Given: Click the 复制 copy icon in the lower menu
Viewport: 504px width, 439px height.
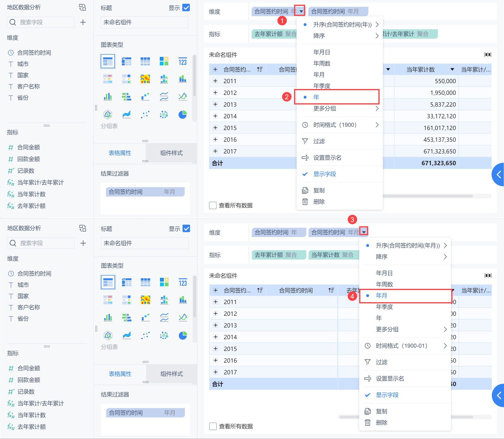Looking at the screenshot, I should pos(368,411).
